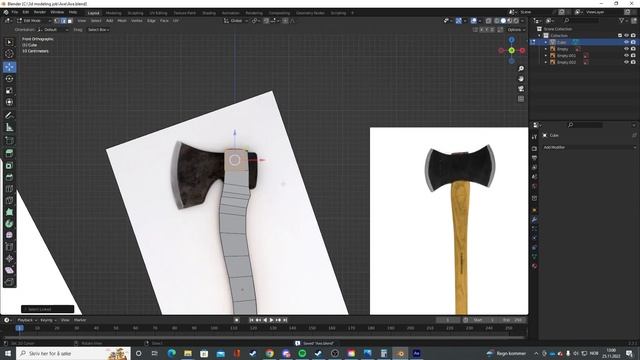Select the Select Box tool in toolbar
Viewport: 640px width, 360px height.
[9, 42]
